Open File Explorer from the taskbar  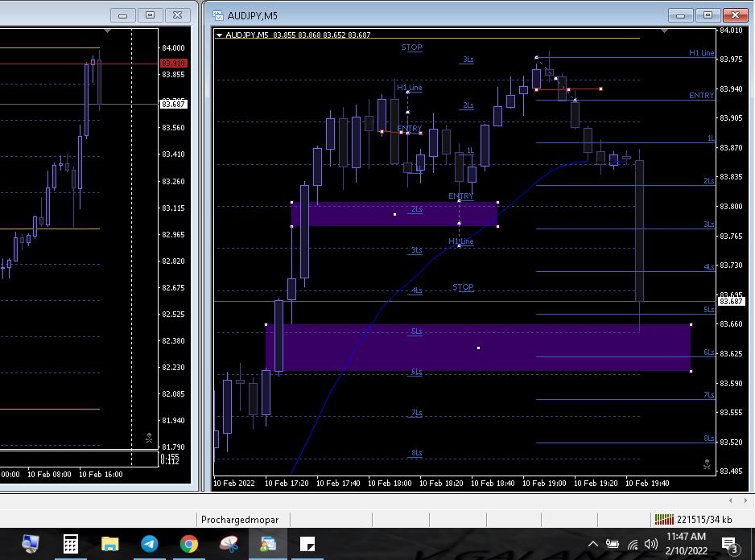pos(109,544)
